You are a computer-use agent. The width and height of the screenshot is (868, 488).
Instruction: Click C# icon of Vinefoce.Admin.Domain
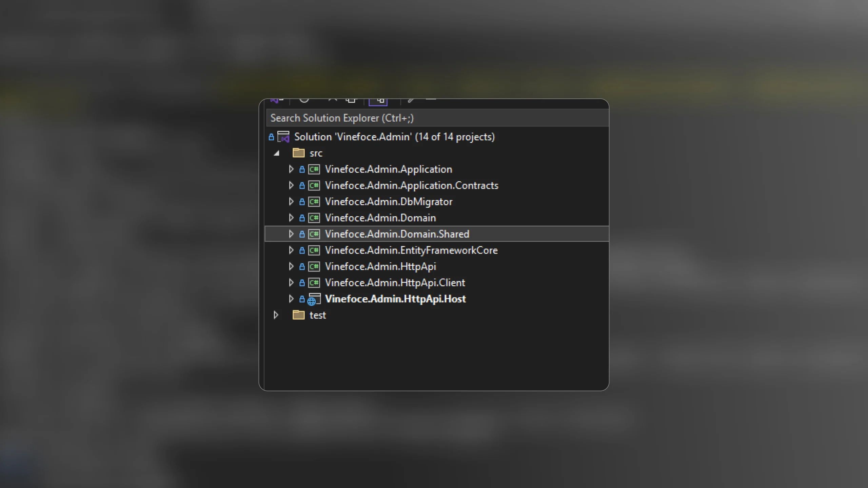[x=314, y=218]
